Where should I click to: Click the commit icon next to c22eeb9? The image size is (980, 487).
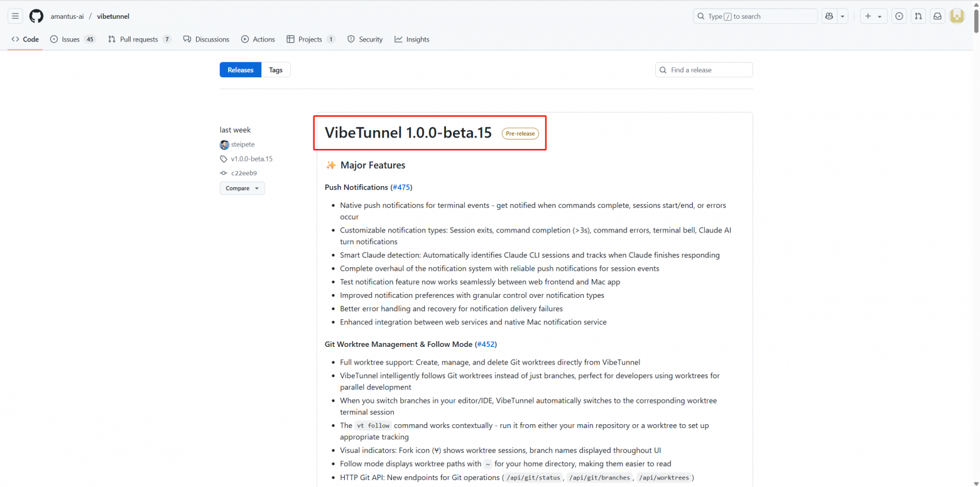224,173
